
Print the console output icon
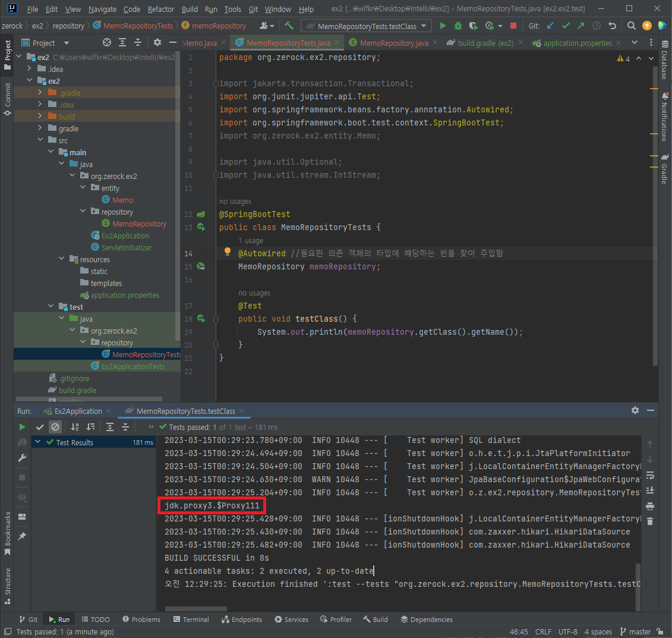pos(649,507)
